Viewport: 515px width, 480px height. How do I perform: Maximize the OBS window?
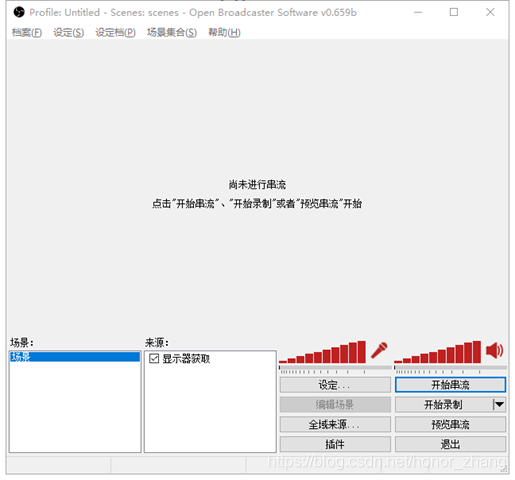coord(454,12)
